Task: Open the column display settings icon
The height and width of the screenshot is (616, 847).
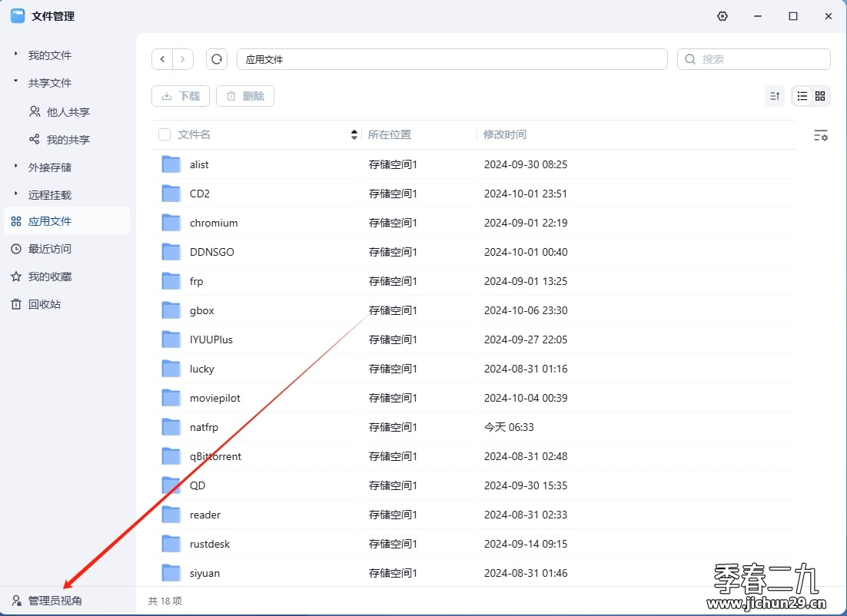Action: (x=821, y=135)
